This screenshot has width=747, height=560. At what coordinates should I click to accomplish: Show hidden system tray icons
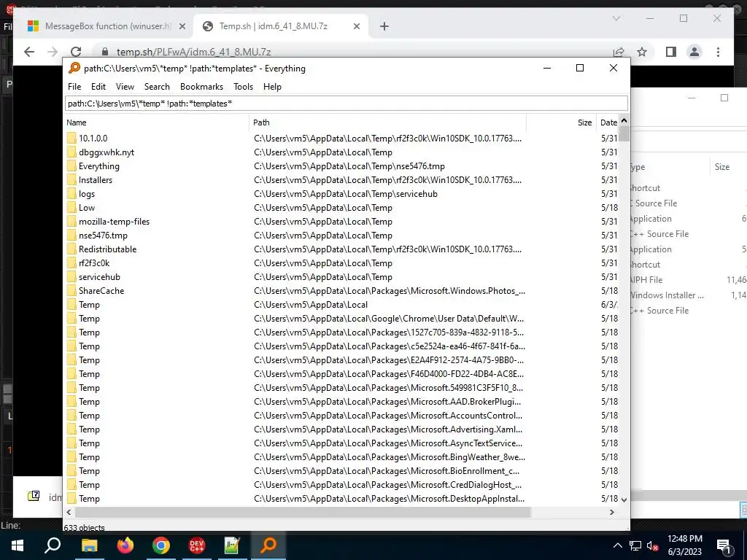click(617, 545)
